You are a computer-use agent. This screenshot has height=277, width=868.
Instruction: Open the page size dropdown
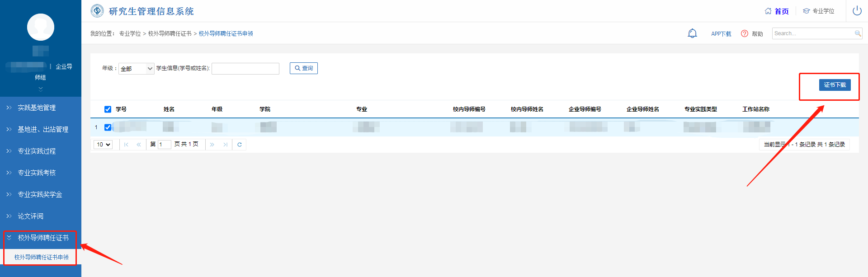(x=103, y=145)
